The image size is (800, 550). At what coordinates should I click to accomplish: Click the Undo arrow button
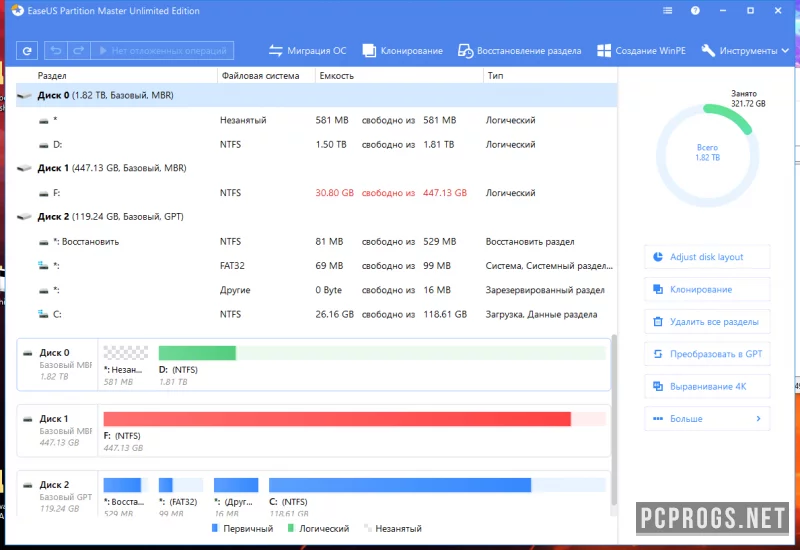click(x=56, y=51)
